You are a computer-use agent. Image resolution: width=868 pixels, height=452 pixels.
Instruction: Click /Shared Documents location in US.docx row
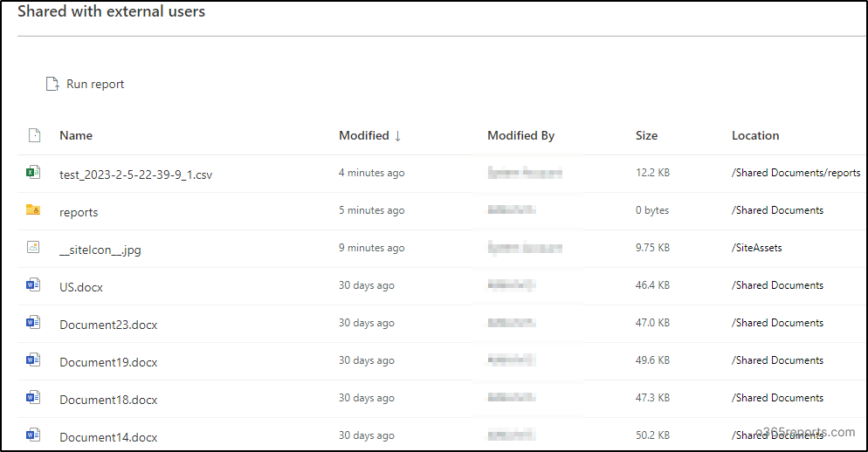click(x=777, y=285)
